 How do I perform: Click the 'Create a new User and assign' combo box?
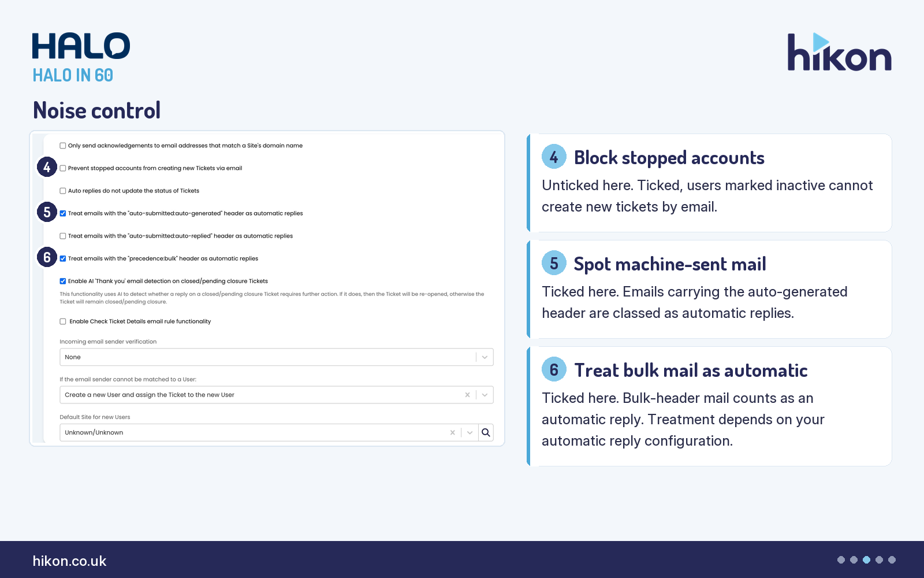277,395
